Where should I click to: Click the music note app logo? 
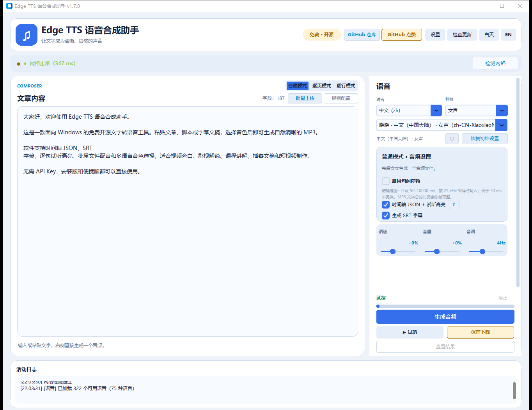click(x=27, y=35)
